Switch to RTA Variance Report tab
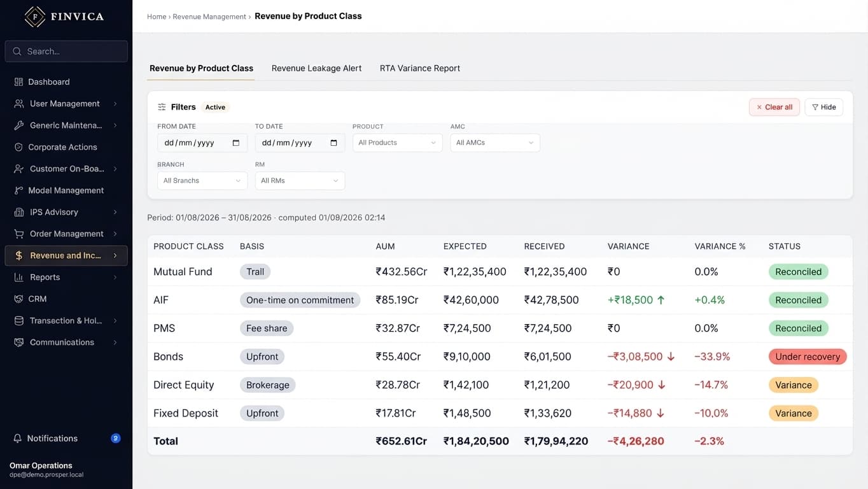 [420, 68]
